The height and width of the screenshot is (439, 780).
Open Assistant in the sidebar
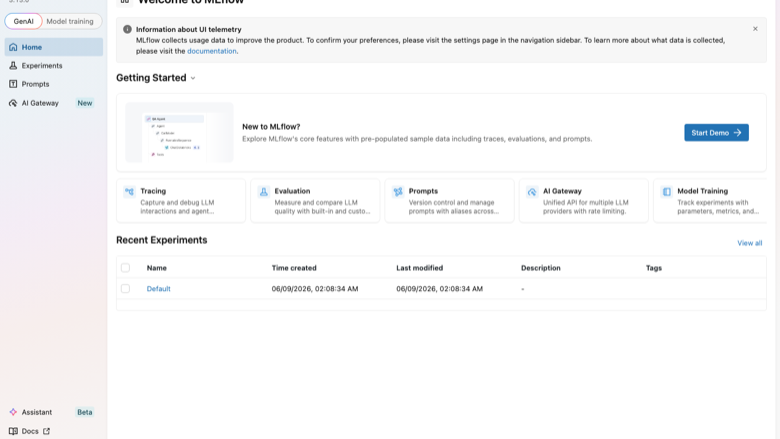(x=54, y=412)
